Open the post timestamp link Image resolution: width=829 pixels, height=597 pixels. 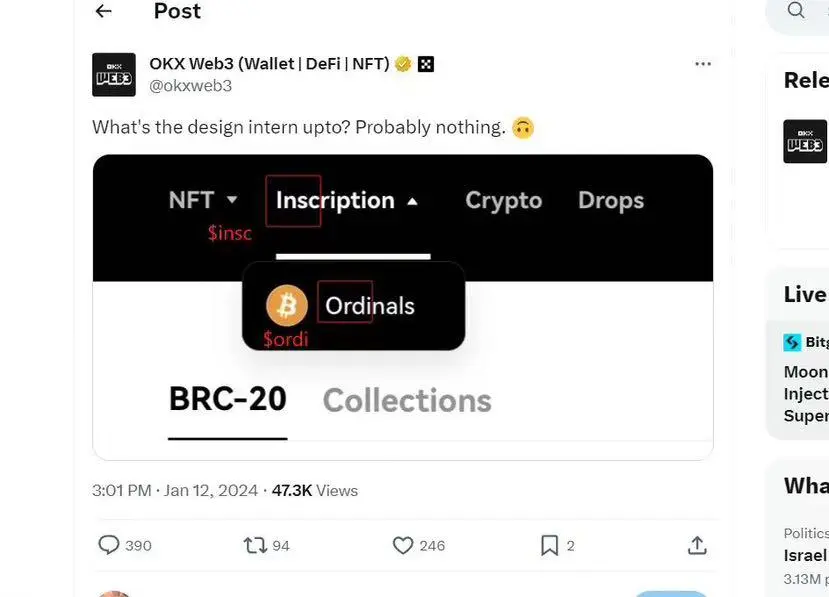coord(174,491)
